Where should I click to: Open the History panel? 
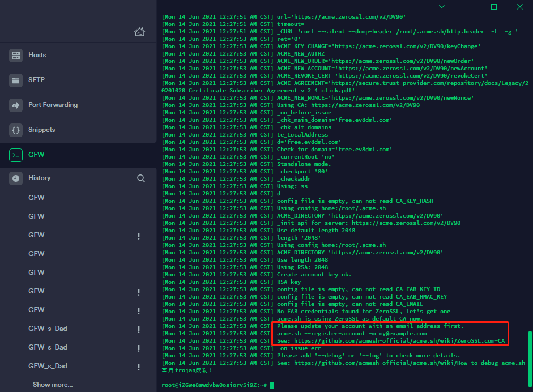click(41, 177)
